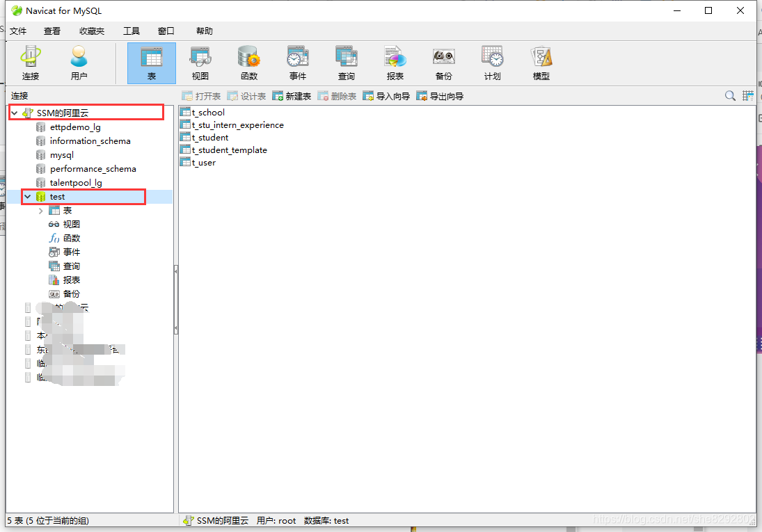Image resolution: width=762 pixels, height=532 pixels.
Task: Select the SSM的阿里云 connection
Action: coord(63,113)
